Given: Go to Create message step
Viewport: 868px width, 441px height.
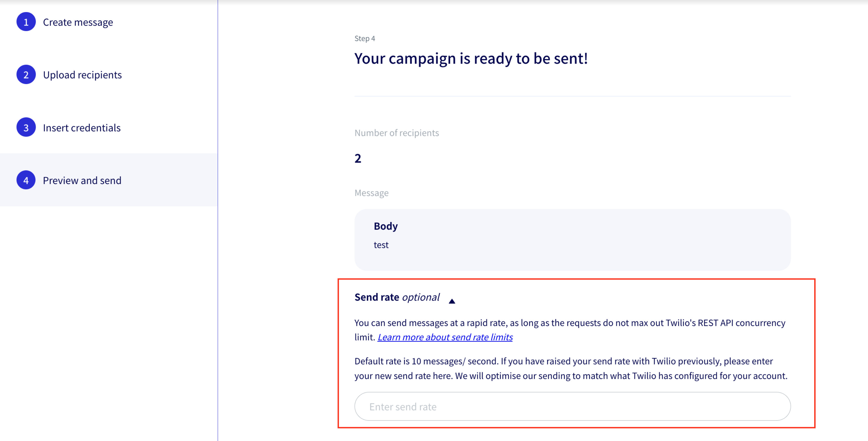Looking at the screenshot, I should pos(78,22).
